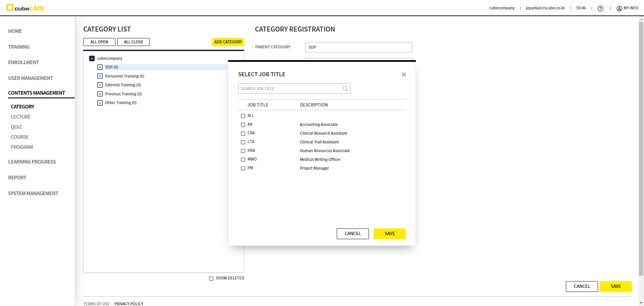Image resolution: width=644 pixels, height=306 pixels.
Task: Click the cubeLMS logo
Action: click(x=25, y=8)
